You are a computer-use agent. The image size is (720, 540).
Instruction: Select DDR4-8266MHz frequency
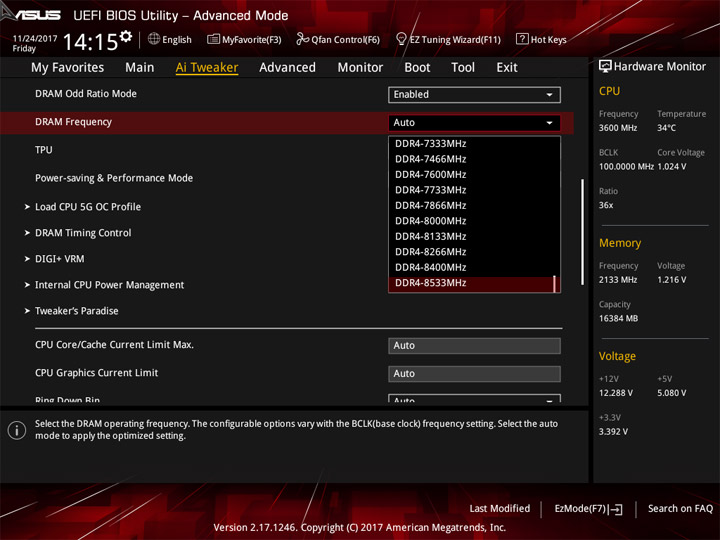point(472,252)
